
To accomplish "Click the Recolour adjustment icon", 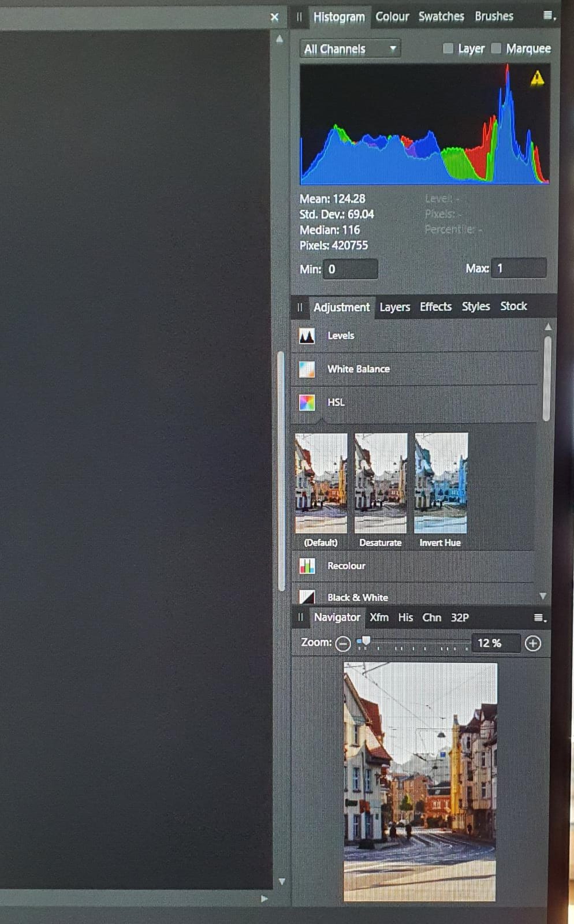I will pos(307,566).
